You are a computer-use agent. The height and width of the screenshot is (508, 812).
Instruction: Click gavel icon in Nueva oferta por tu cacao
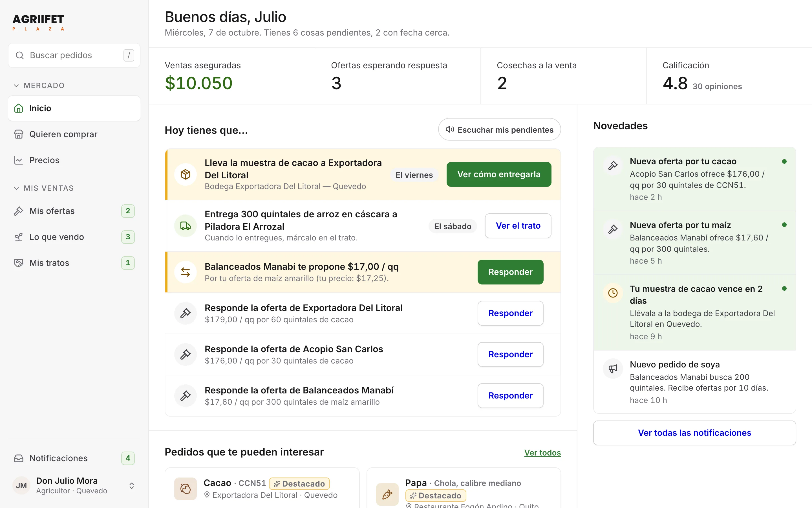[x=613, y=165]
